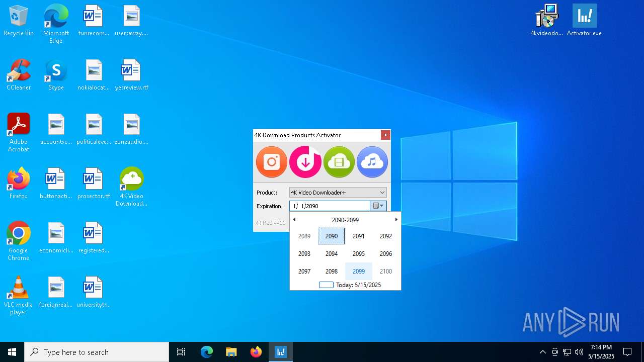Close the 4K Download Products Activator window
This screenshot has height=362, width=644.
[x=385, y=135]
